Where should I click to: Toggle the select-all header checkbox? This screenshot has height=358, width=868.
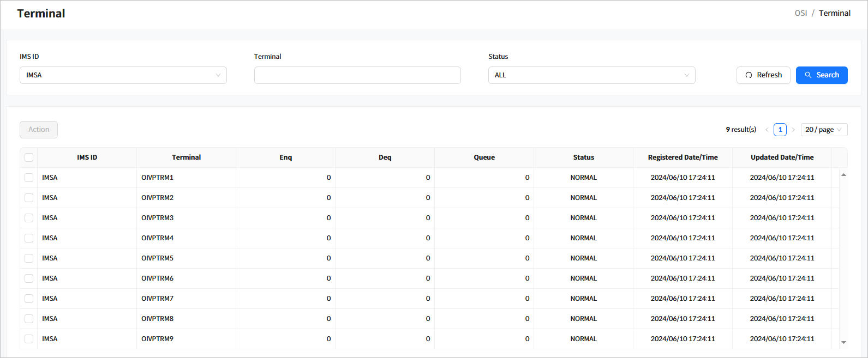point(29,157)
